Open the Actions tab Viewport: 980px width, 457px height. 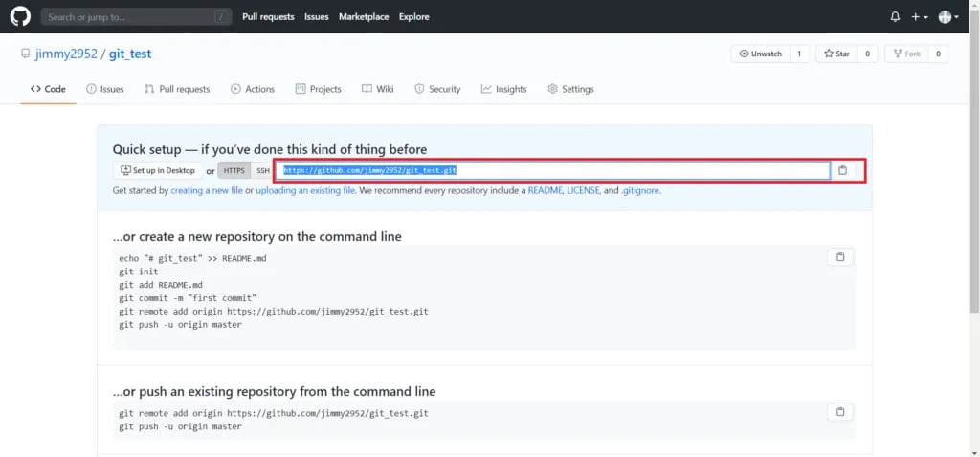pos(253,89)
